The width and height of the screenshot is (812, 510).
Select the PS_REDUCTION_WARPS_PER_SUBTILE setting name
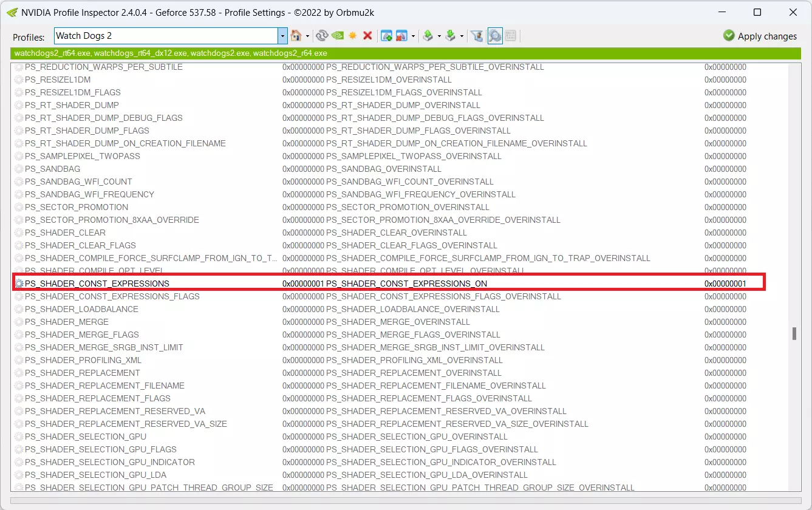[104, 67]
